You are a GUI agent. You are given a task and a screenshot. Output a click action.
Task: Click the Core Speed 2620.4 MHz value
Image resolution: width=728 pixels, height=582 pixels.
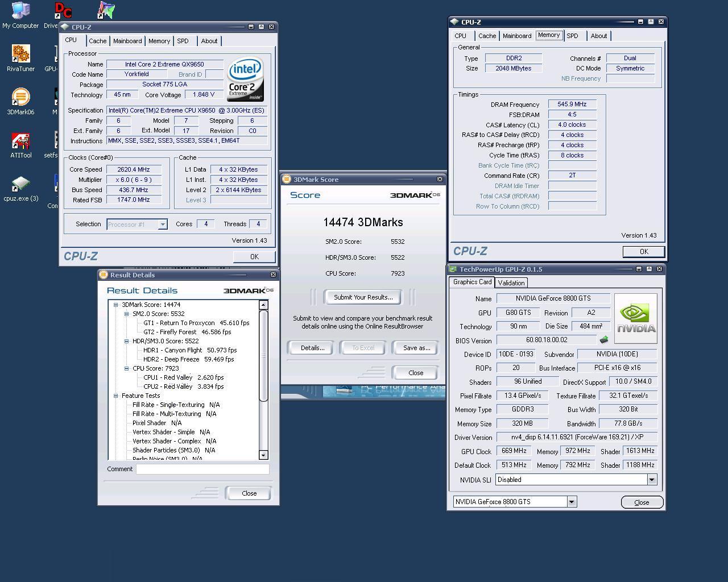[133, 169]
